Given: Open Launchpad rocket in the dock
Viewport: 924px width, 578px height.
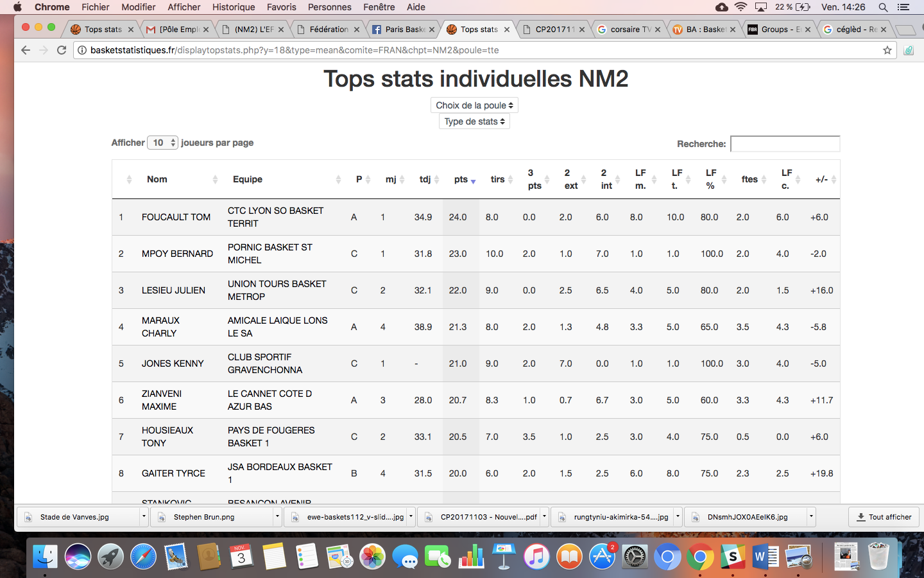Looking at the screenshot, I should click(x=110, y=556).
